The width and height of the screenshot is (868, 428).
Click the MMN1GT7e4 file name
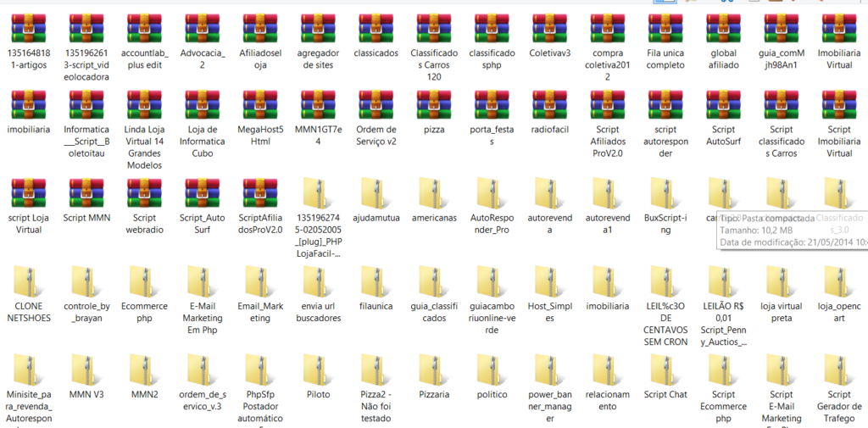[x=318, y=136]
